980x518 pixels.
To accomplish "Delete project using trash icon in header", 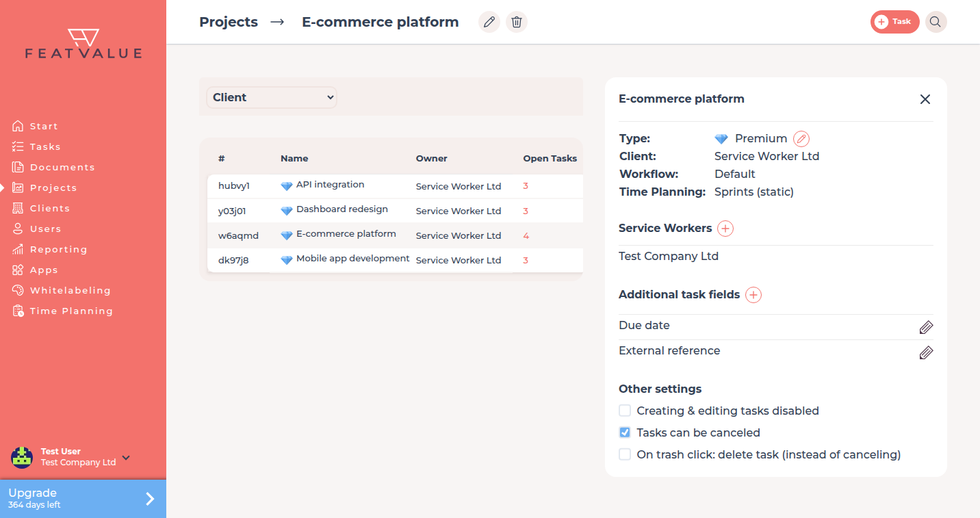I will (x=517, y=22).
